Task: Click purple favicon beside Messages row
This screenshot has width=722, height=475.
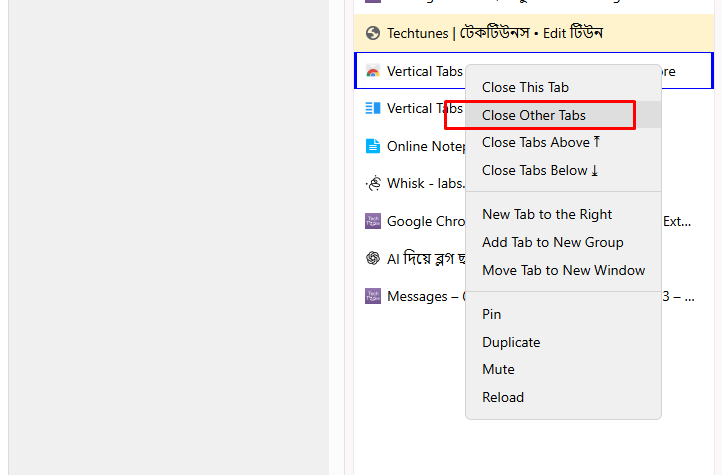Action: [x=373, y=296]
